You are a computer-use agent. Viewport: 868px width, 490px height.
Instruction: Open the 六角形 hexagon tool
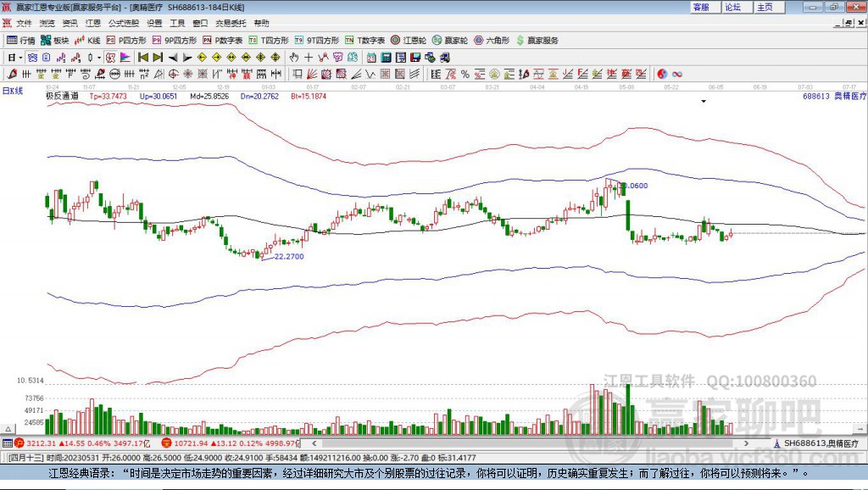492,41
